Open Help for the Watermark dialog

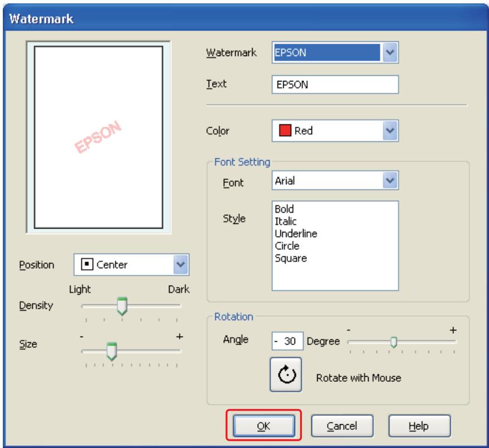click(419, 426)
